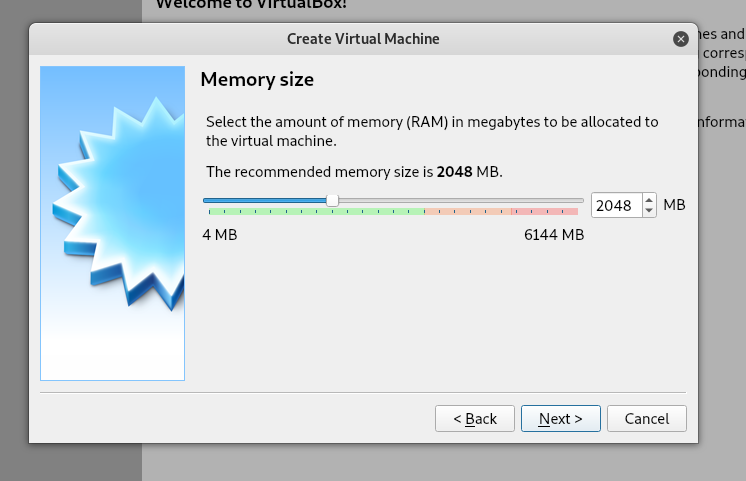Screen dimensions: 746x481
Task: Click the memory slider handle
Action: pos(332,200)
